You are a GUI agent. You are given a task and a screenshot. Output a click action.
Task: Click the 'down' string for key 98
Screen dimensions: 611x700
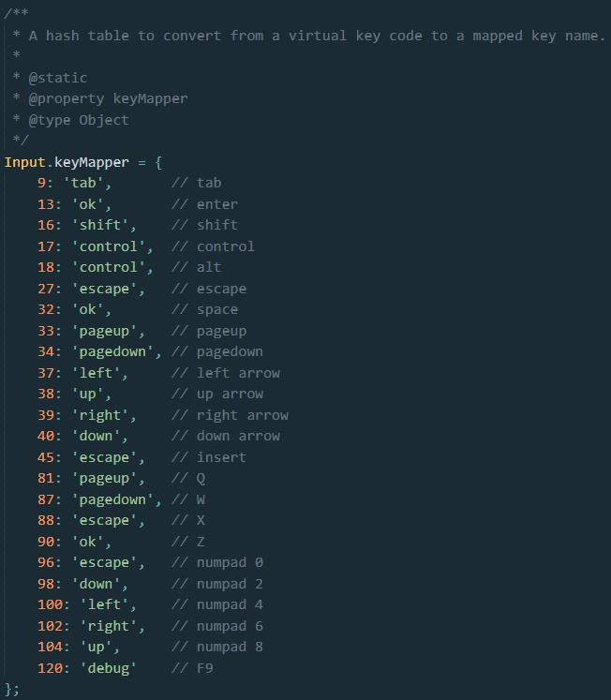96,584
